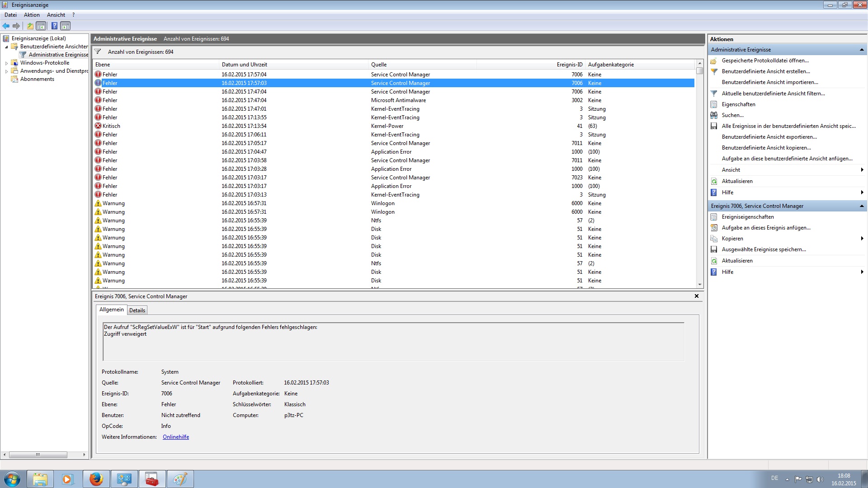The height and width of the screenshot is (488, 868).
Task: Click Ereigniseigenschaften in actions pane
Action: (x=747, y=217)
